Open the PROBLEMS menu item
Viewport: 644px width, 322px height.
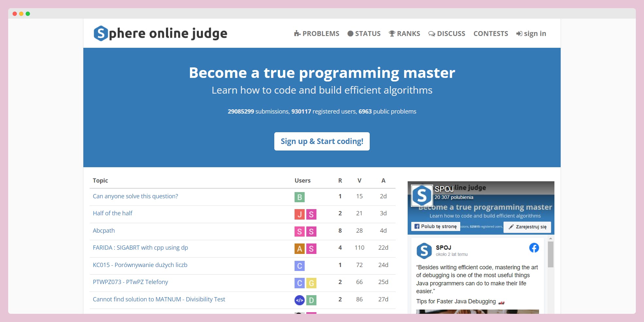(x=316, y=34)
